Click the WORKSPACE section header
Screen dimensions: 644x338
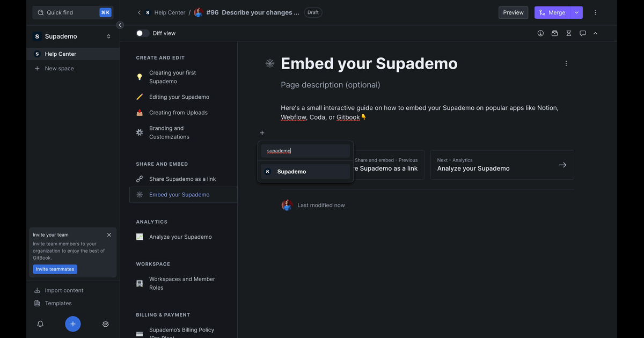pos(153,264)
